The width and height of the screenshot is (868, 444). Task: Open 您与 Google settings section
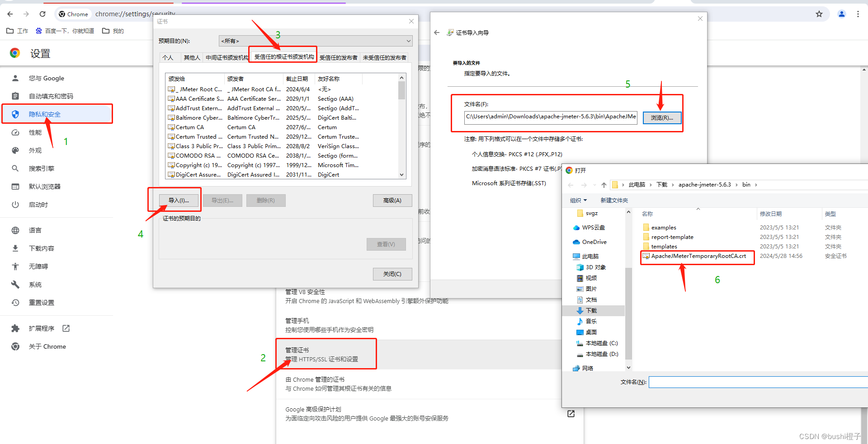coord(47,78)
